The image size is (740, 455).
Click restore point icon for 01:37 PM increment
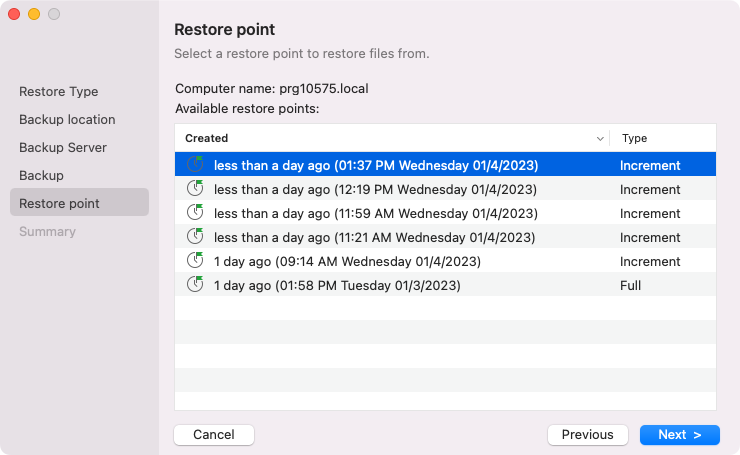(x=196, y=164)
